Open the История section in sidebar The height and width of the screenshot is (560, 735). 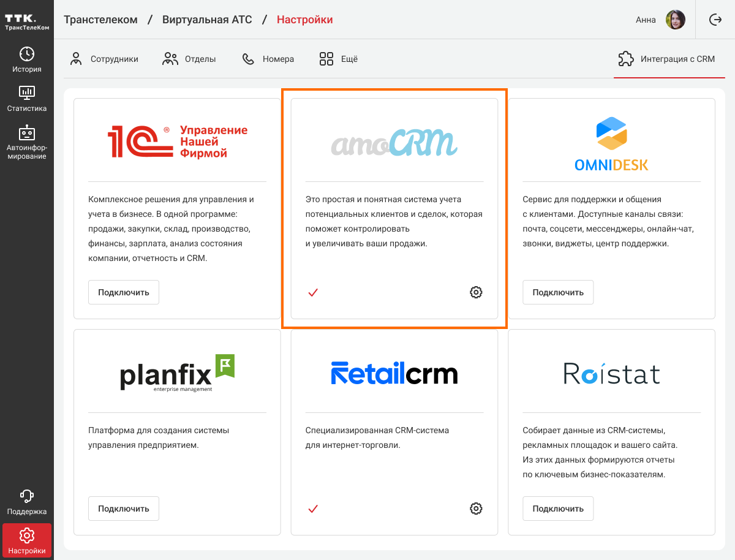pos(27,59)
